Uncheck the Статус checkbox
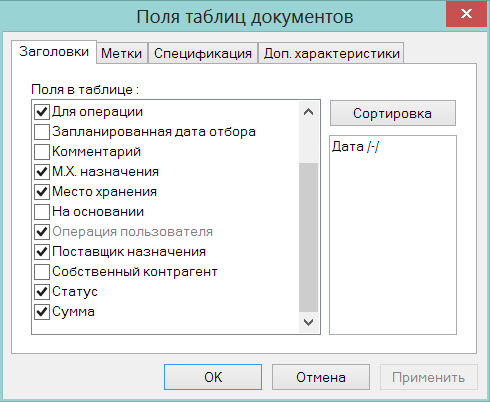 click(x=42, y=292)
